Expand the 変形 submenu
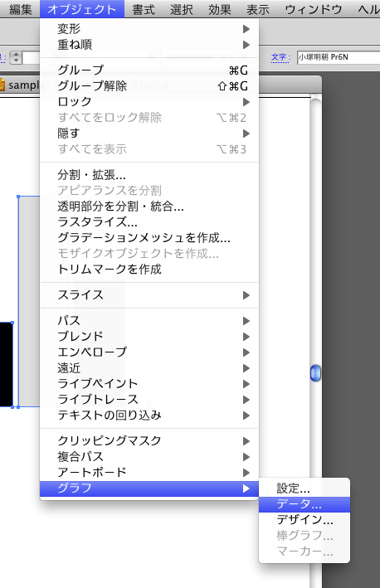380x588 pixels. pos(149,29)
